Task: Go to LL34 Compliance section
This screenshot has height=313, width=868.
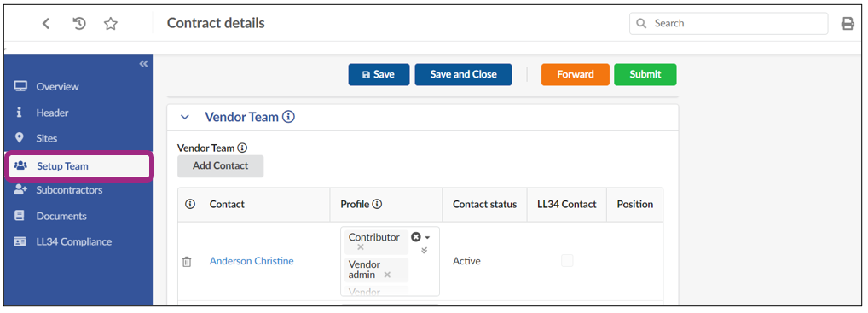Action: coord(73,241)
